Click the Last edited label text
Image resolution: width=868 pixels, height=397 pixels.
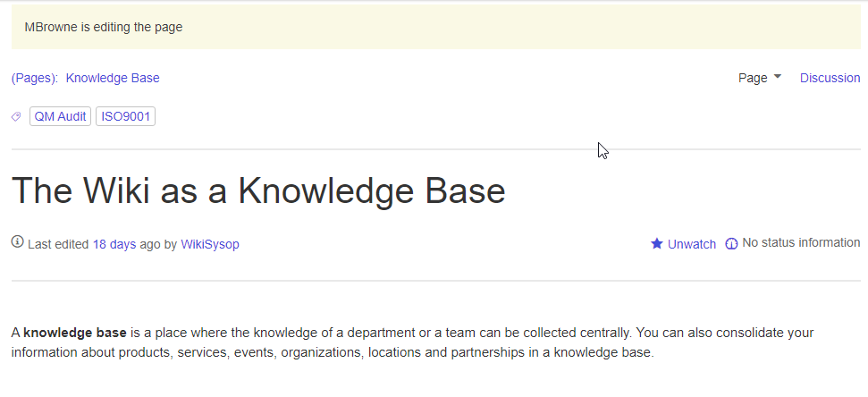click(x=58, y=244)
